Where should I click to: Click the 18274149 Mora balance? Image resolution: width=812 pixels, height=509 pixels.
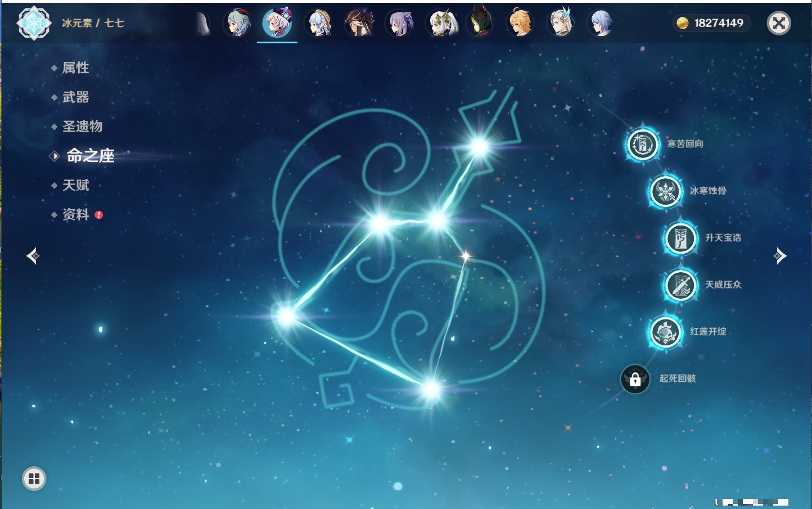tap(719, 23)
